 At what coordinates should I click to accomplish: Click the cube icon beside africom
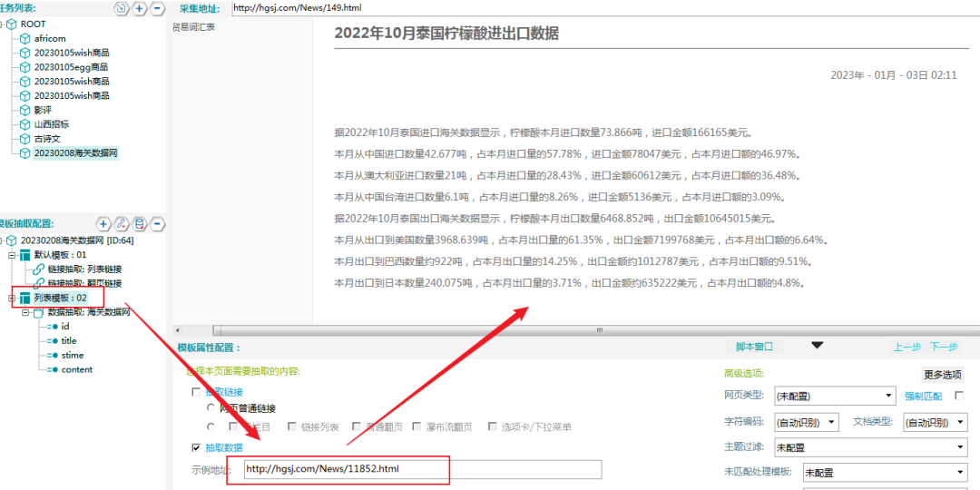tap(25, 38)
